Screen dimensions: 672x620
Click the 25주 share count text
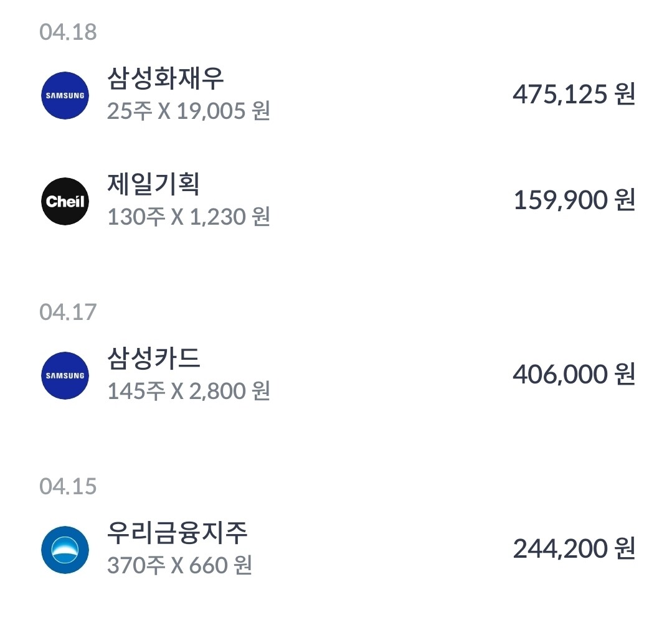pyautogui.click(x=128, y=111)
